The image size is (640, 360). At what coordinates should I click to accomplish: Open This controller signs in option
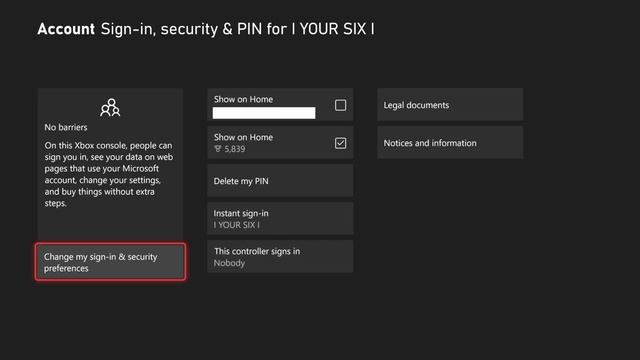pos(280,257)
